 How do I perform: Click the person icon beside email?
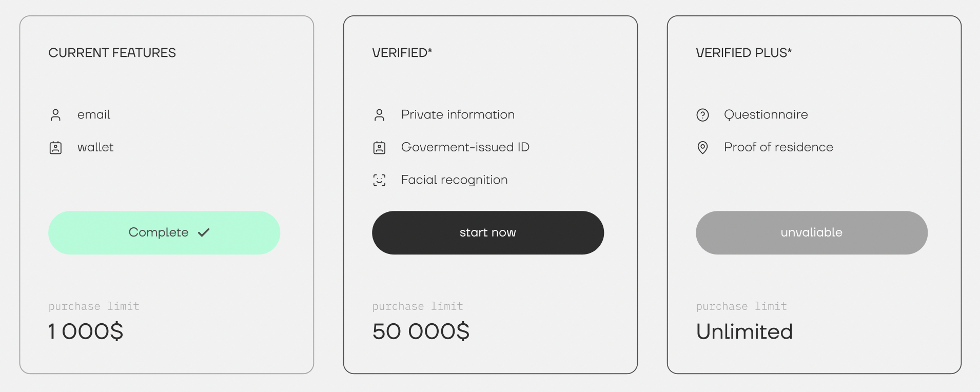(x=55, y=115)
